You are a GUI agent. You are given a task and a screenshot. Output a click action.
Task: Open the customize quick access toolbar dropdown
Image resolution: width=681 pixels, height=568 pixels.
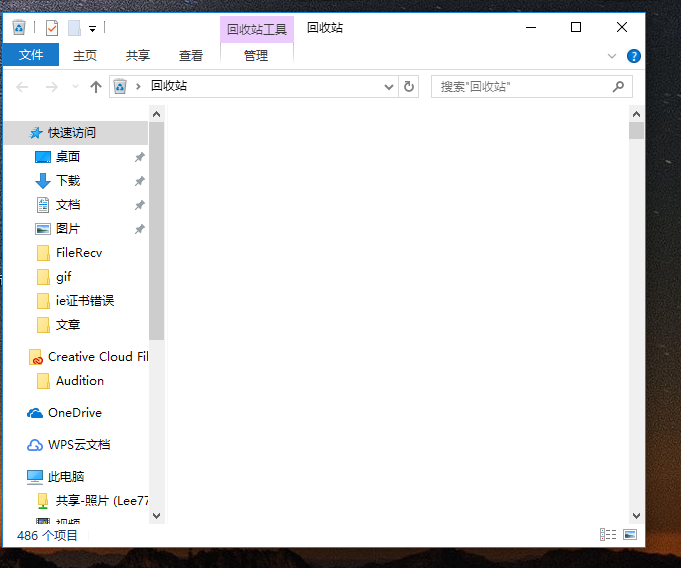point(93,28)
